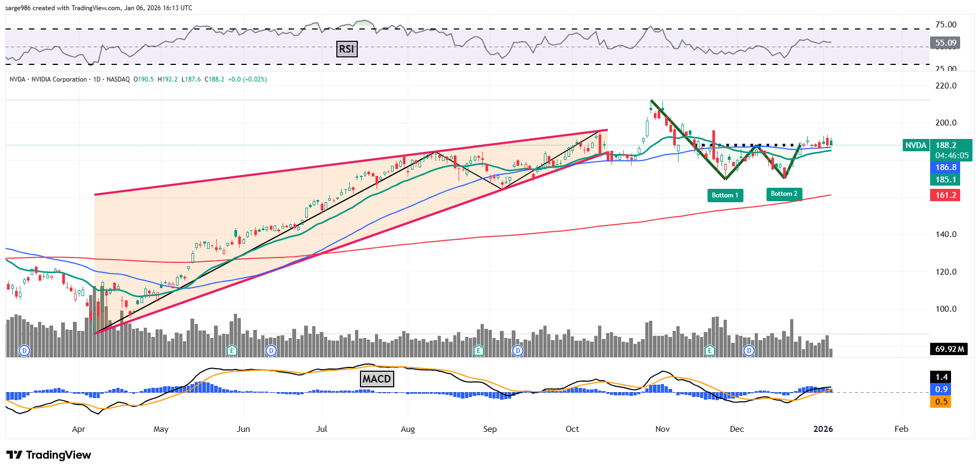Viewport: 980px width, 471px height.
Task: Select the earnings E marker in late August
Action: (478, 351)
